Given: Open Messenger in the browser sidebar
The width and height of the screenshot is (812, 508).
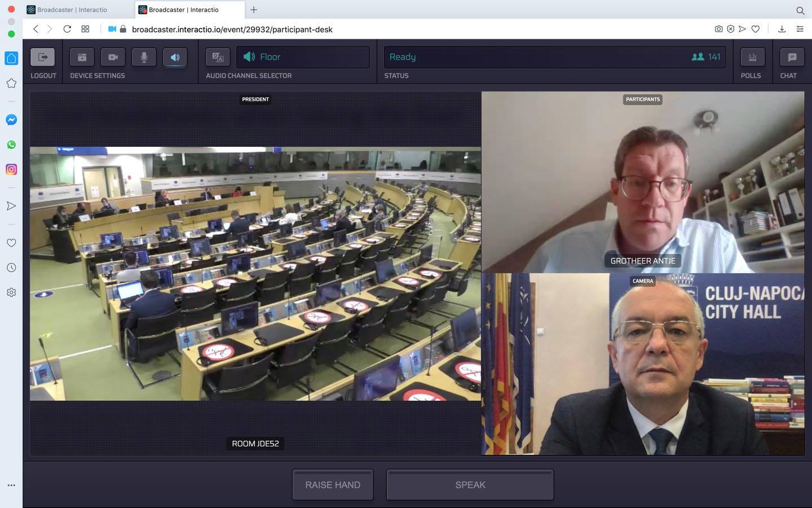Looking at the screenshot, I should (x=11, y=120).
